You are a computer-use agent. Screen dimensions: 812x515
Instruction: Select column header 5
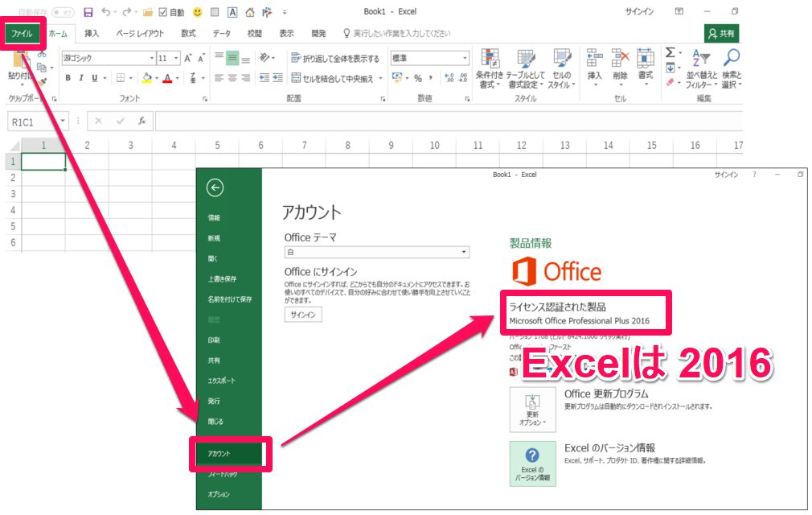218,146
